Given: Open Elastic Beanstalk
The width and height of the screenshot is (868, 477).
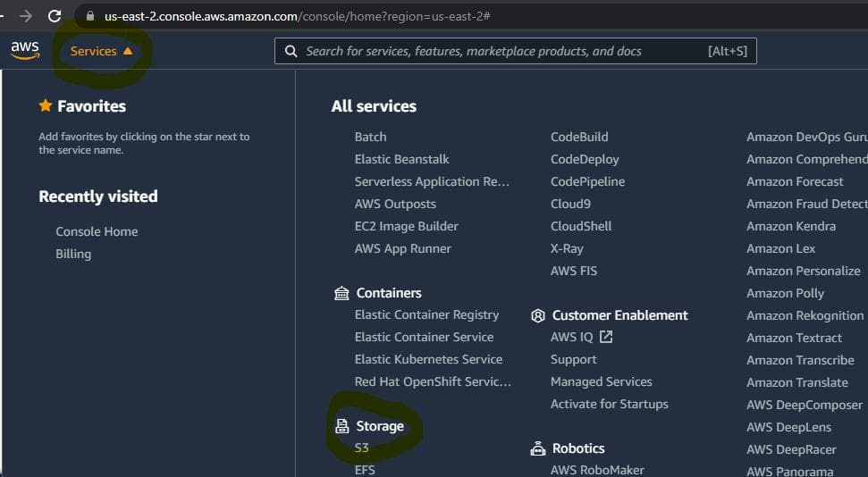Looking at the screenshot, I should tap(402, 159).
